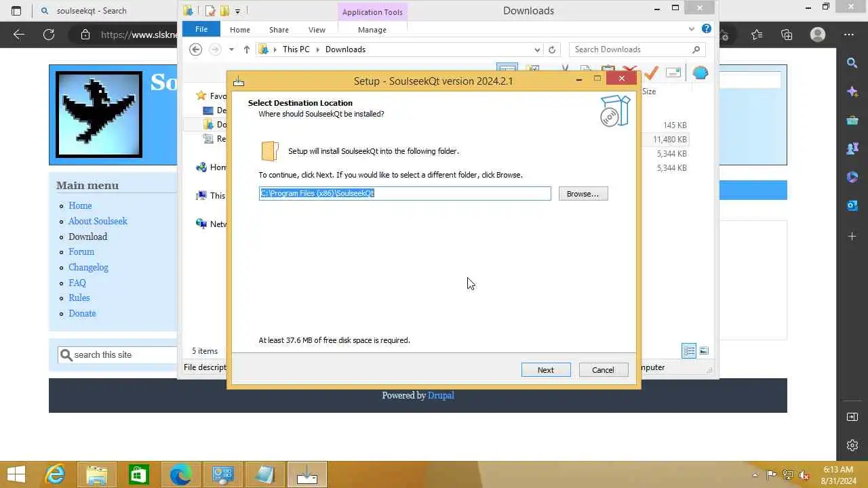Click the Edge sidebar Outlook icon
Viewport: 868px width, 488px height.
click(x=852, y=205)
